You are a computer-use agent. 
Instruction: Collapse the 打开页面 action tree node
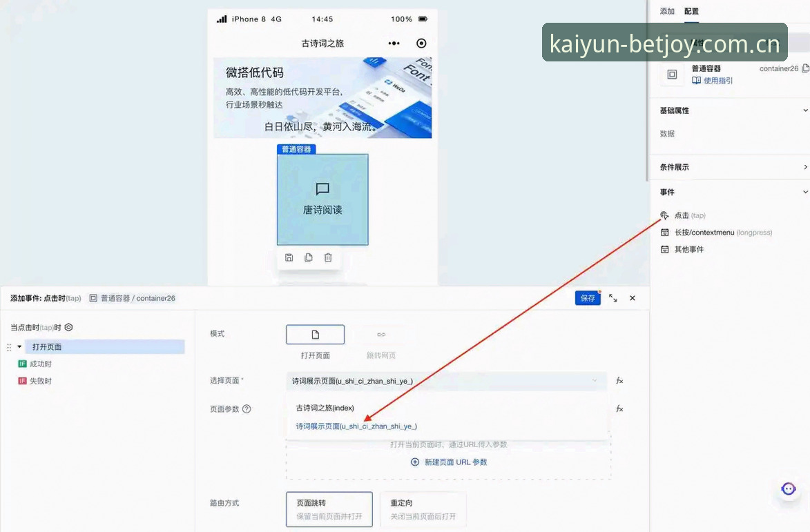point(19,347)
